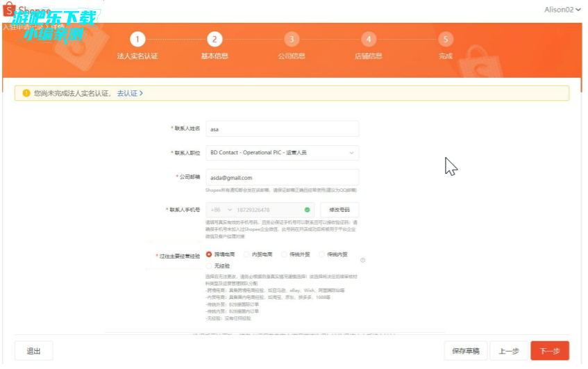Click the 保存草稿 button

[466, 351]
